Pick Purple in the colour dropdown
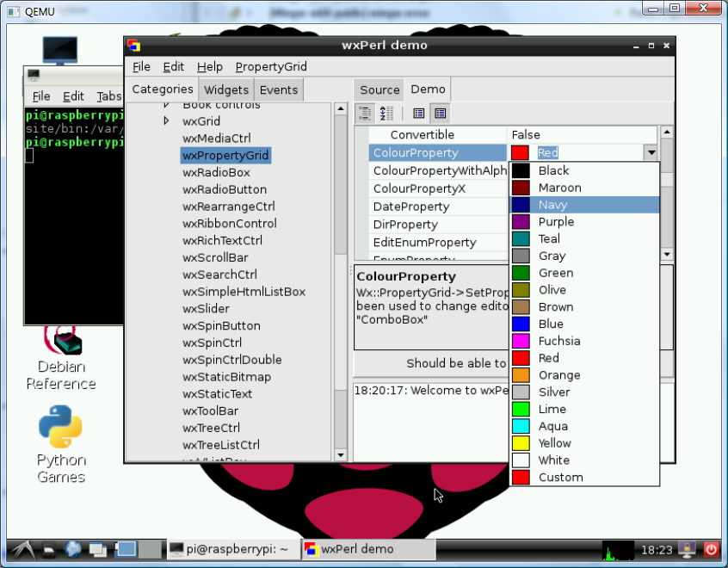 (584, 222)
